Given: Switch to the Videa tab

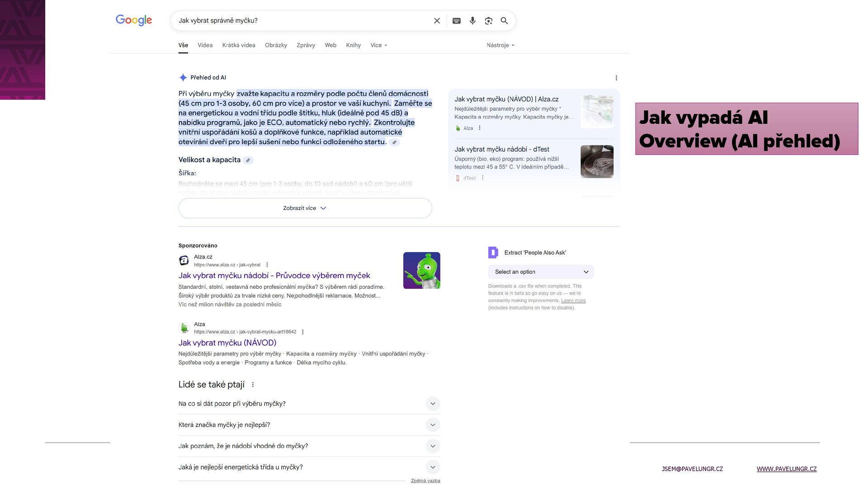Looking at the screenshot, I should coord(205,45).
